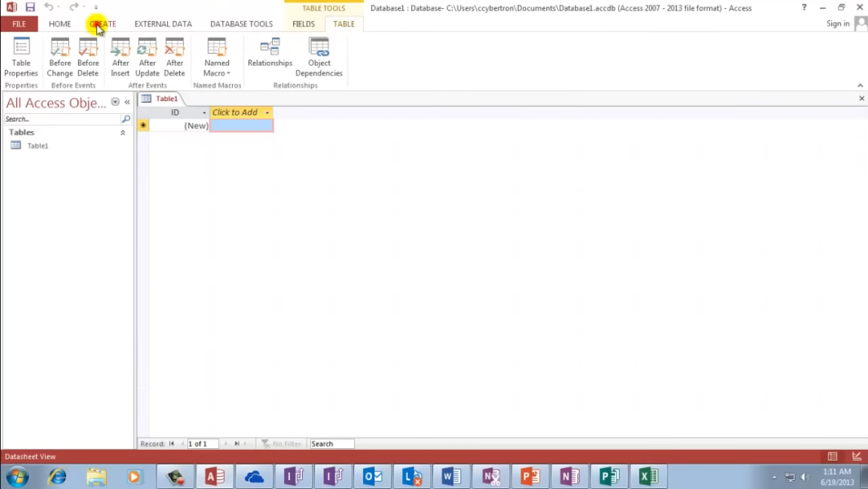
Task: Show Object Dependencies
Action: pos(319,57)
